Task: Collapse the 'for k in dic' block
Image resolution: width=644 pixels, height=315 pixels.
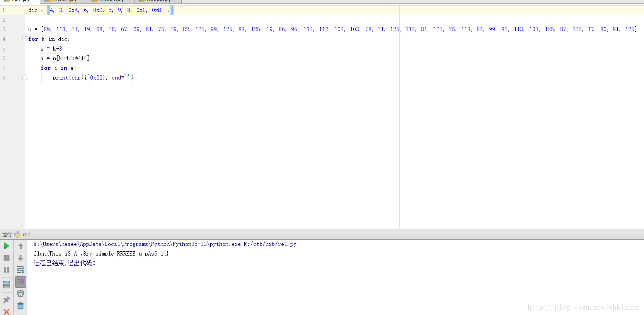Action: tap(25, 39)
